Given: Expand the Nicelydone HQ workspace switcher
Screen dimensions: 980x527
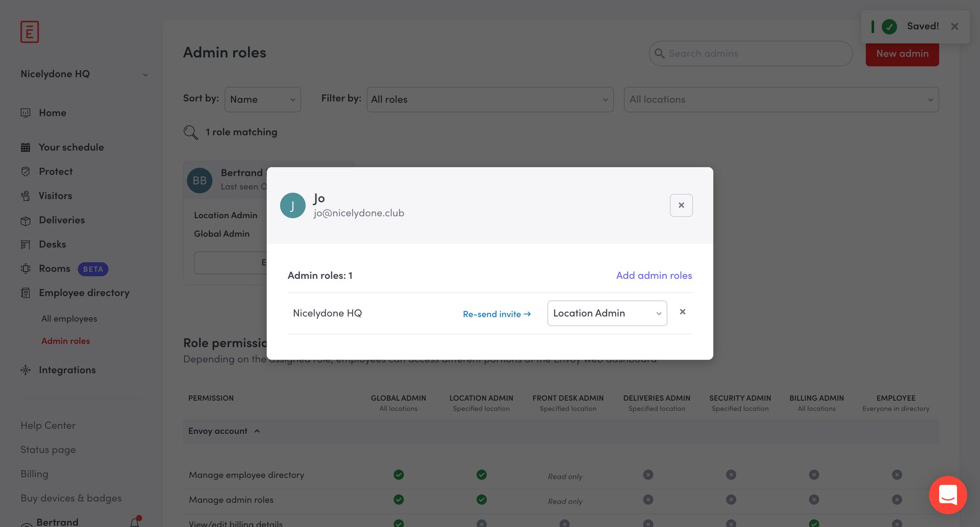Looking at the screenshot, I should coord(145,74).
